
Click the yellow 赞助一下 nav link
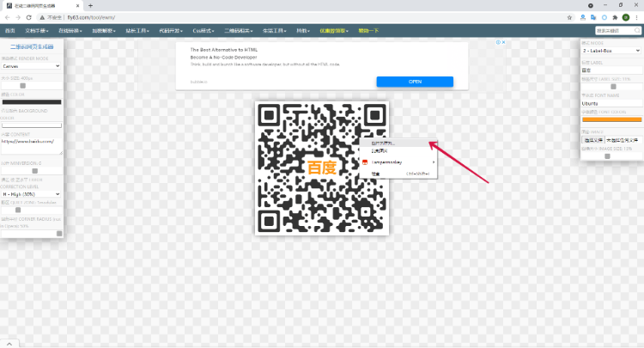click(x=368, y=31)
